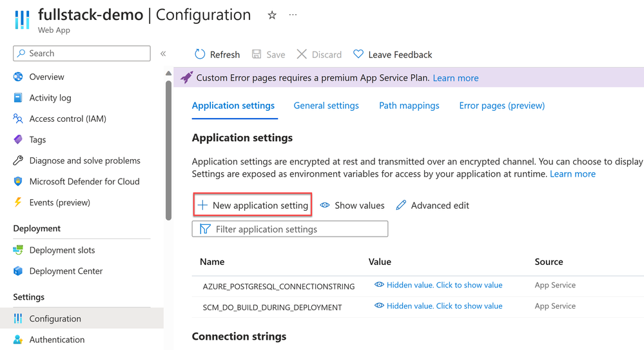644x350 pixels.
Task: Click the Source column header
Action: pyautogui.click(x=549, y=262)
